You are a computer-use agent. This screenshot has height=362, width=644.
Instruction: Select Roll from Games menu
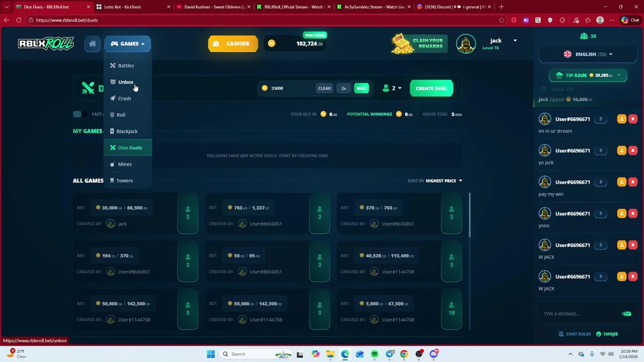click(128, 115)
